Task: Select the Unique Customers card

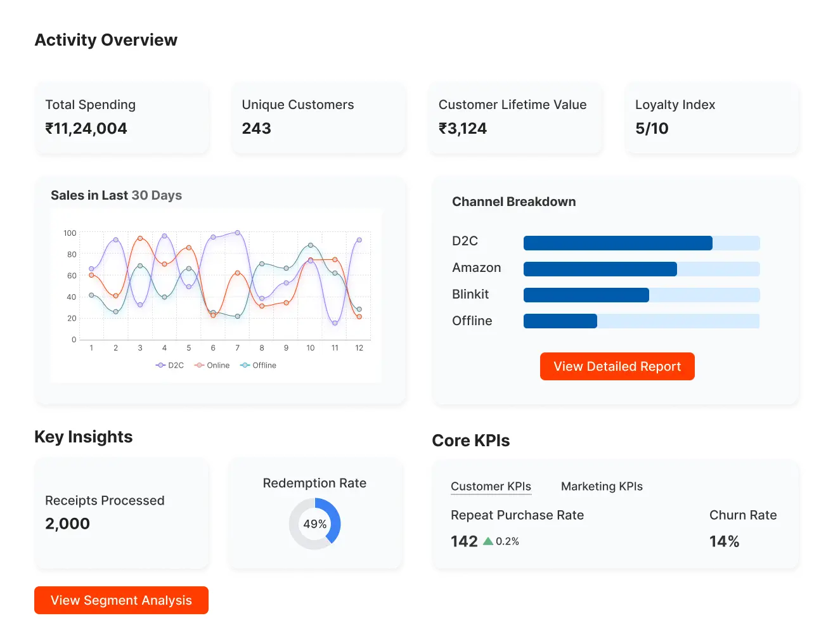Action: pyautogui.click(x=318, y=118)
